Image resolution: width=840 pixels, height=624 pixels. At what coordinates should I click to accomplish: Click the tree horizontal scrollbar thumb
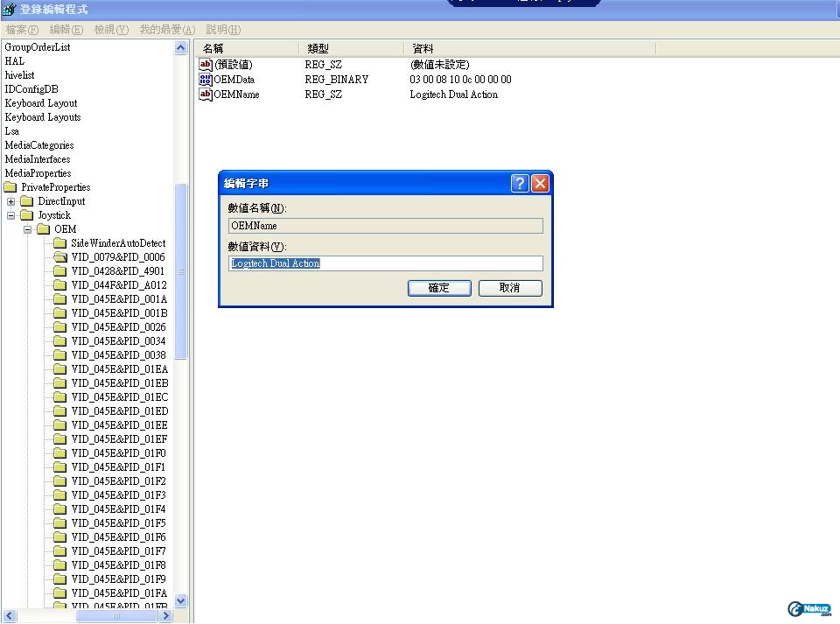(x=116, y=616)
